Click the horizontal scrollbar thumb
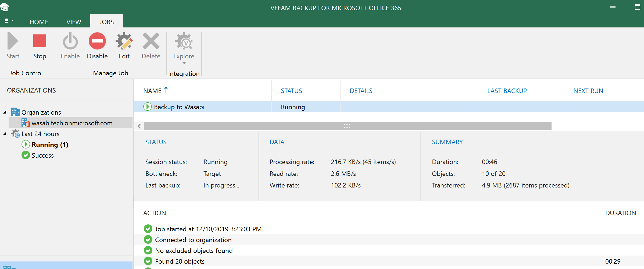Screen dimensions: 644x269 point(348,126)
